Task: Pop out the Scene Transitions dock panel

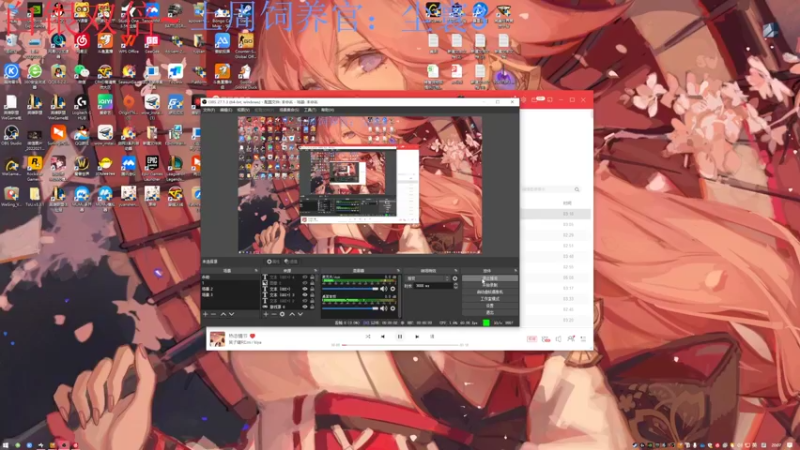Action: [x=456, y=270]
